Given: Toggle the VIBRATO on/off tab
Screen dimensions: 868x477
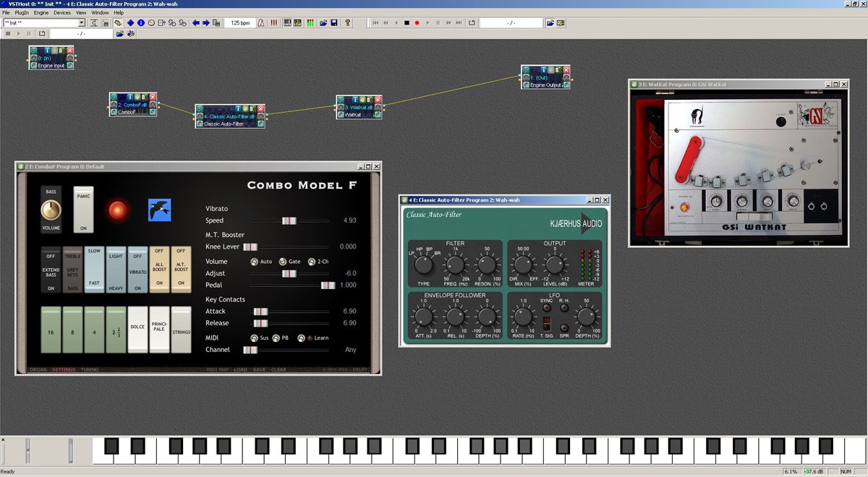Looking at the screenshot, I should coord(137,271).
